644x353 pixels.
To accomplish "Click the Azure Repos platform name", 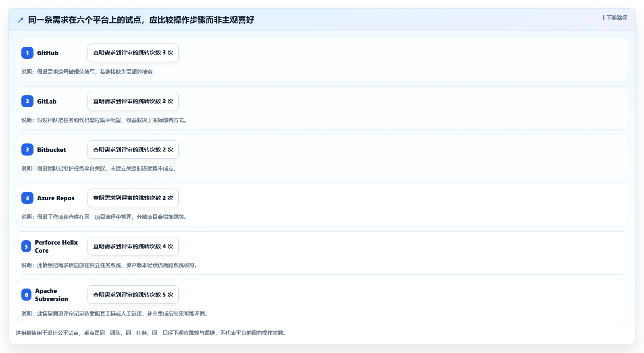I will [x=56, y=198].
